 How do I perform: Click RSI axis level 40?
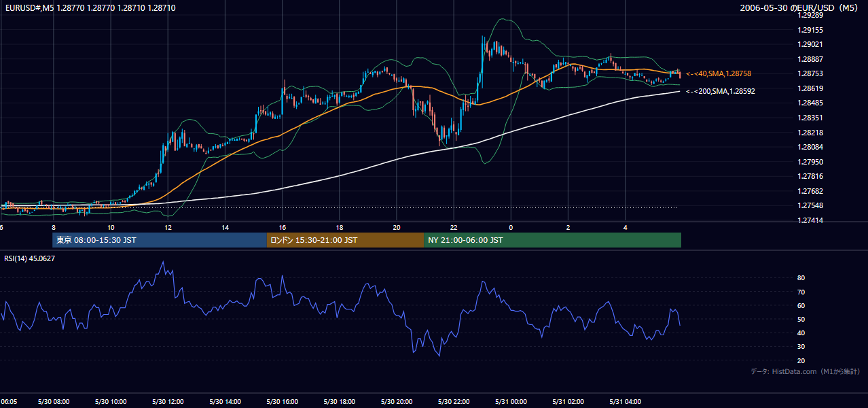click(801, 333)
